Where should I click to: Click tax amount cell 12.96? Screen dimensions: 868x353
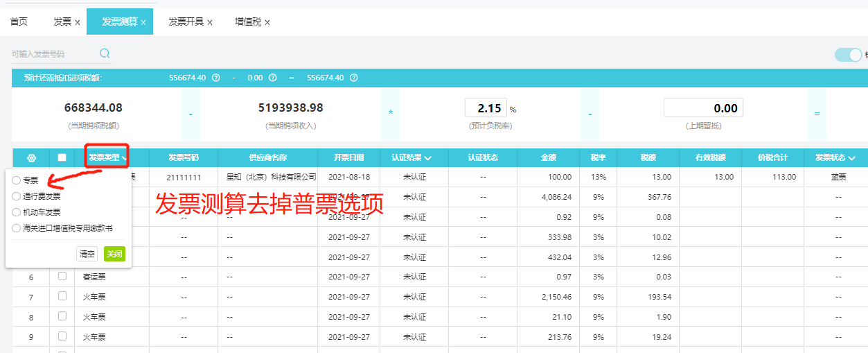[x=648, y=257]
